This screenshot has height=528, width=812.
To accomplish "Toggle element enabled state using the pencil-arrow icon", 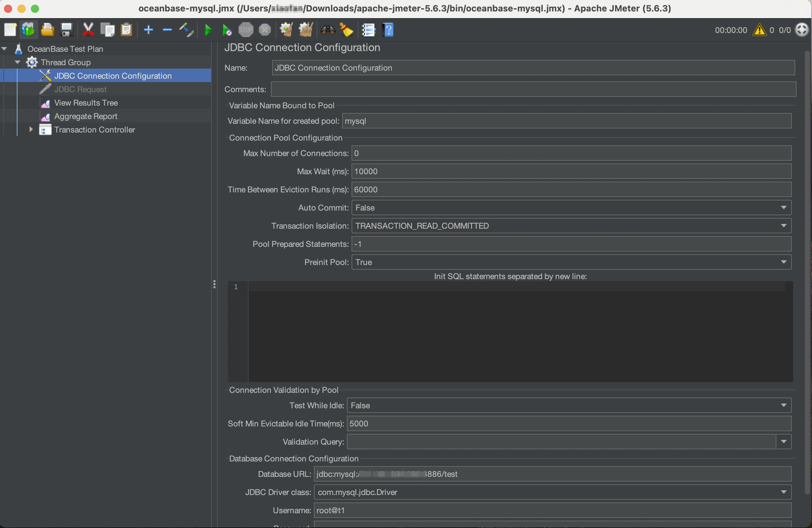I will pos(186,30).
